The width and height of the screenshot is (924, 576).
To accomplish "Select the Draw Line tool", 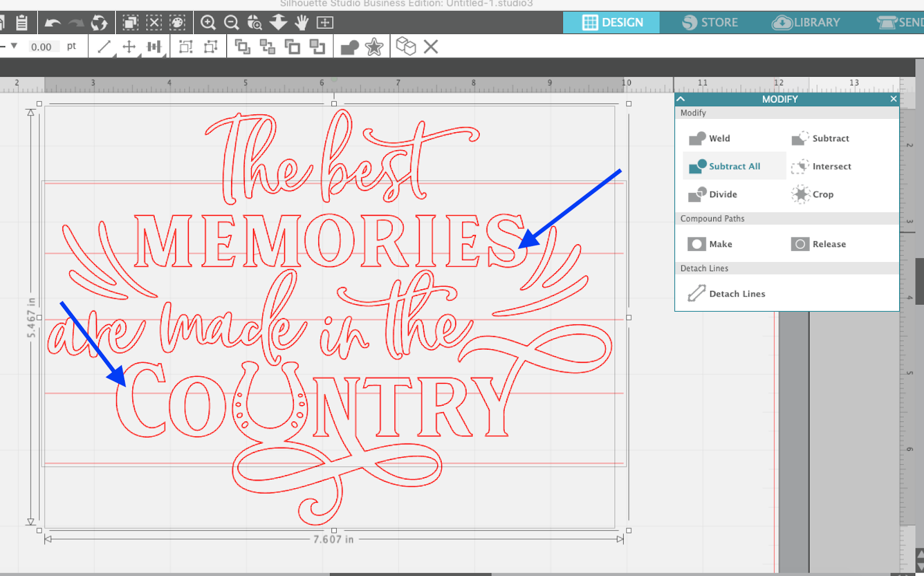I will tap(105, 47).
